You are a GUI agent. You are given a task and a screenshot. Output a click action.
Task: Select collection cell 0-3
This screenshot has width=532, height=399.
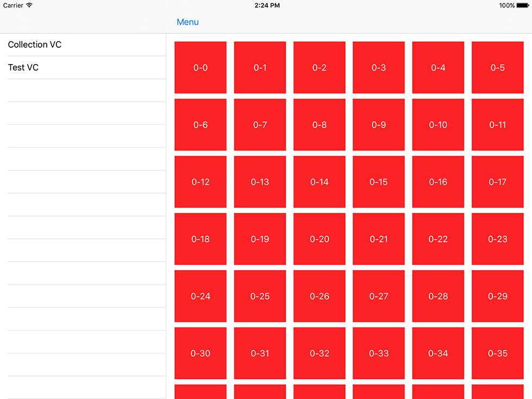pyautogui.click(x=379, y=67)
